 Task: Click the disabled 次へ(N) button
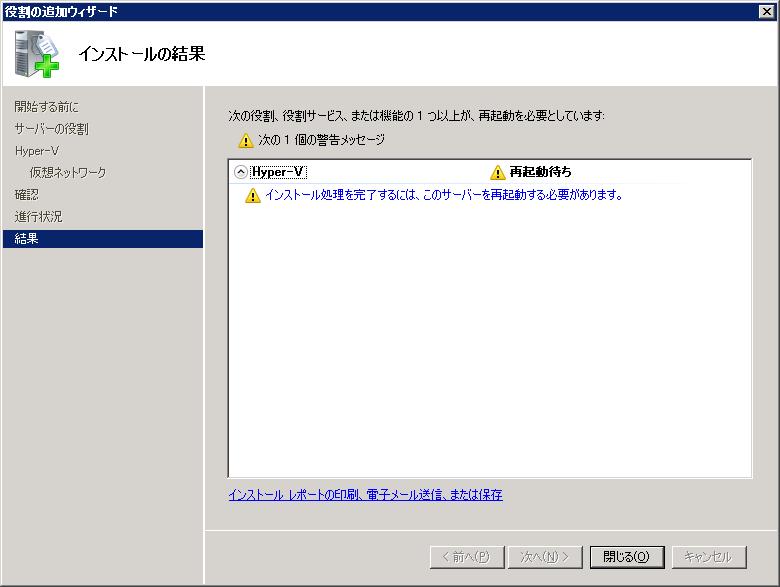tap(545, 557)
